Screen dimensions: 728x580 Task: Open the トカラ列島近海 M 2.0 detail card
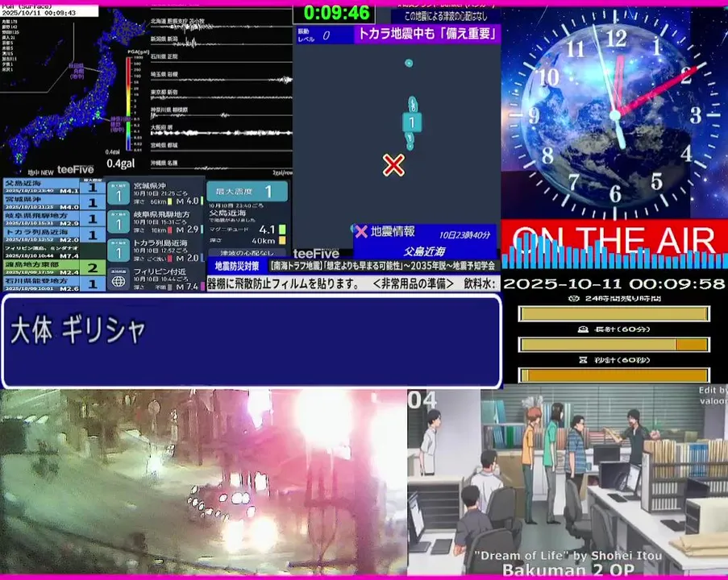156,251
